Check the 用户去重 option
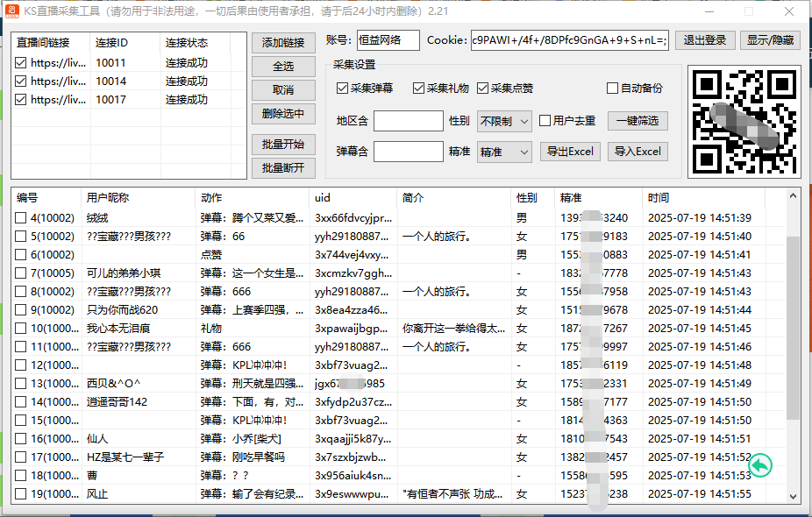 click(543, 121)
